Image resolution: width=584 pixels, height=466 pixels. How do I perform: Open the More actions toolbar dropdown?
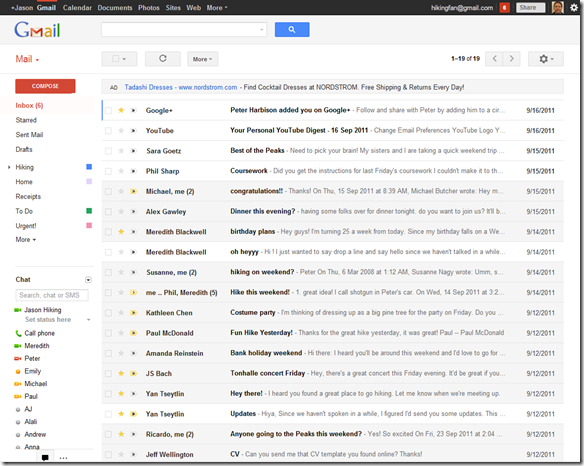click(x=203, y=59)
